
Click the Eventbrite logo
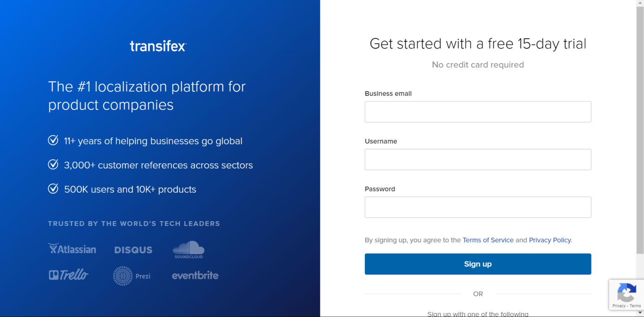point(195,275)
